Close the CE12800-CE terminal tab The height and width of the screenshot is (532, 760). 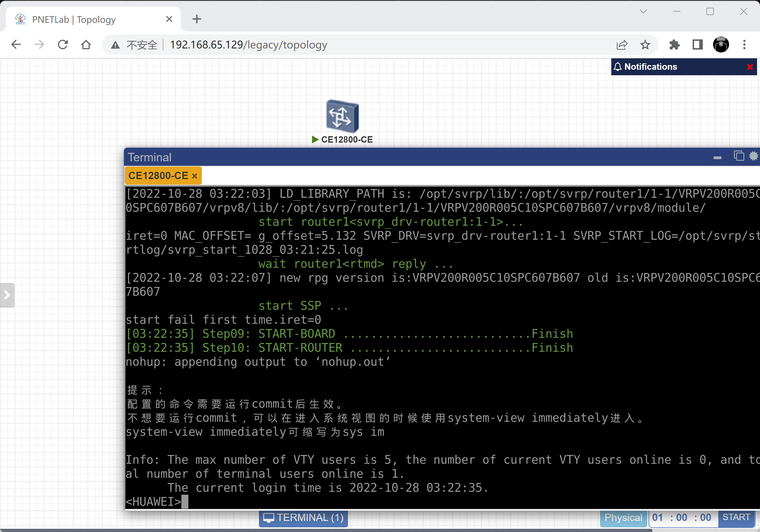195,176
